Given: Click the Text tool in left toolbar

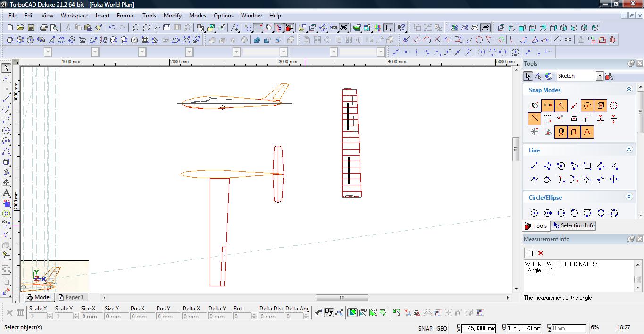Looking at the screenshot, I should tap(7, 193).
